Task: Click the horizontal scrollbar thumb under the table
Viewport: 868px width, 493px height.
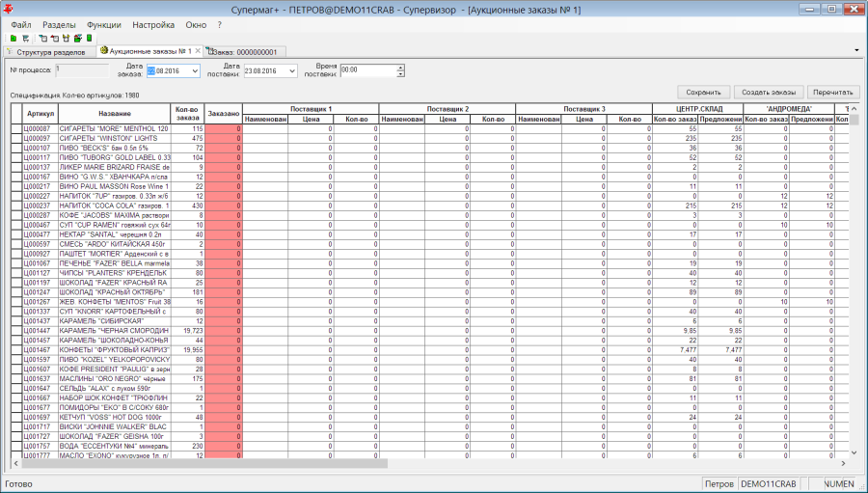Action: point(203,463)
